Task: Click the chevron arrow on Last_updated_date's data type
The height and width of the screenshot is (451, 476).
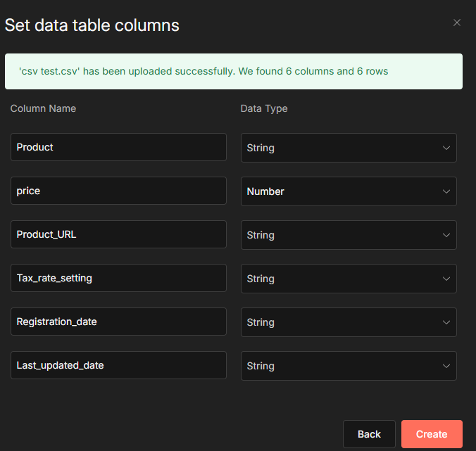Action: [446, 366]
